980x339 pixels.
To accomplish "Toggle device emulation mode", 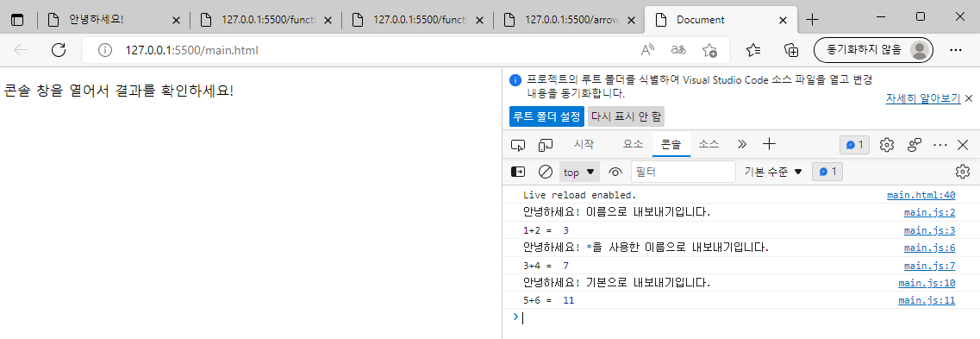I will pos(546,145).
